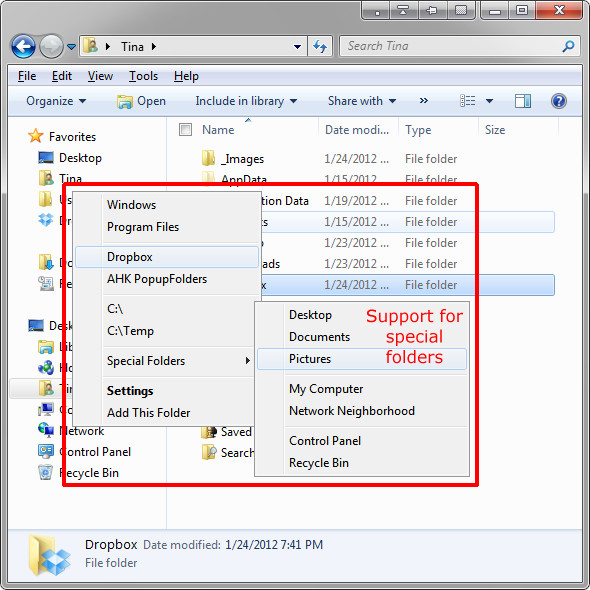Expand the Special Folders submenu
Screen dimensions: 590x590
click(x=165, y=361)
